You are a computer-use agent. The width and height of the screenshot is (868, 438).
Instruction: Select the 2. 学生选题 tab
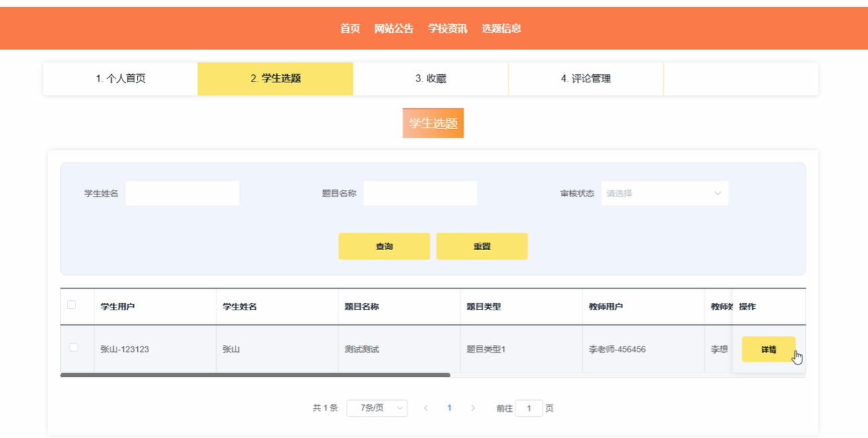click(x=276, y=78)
